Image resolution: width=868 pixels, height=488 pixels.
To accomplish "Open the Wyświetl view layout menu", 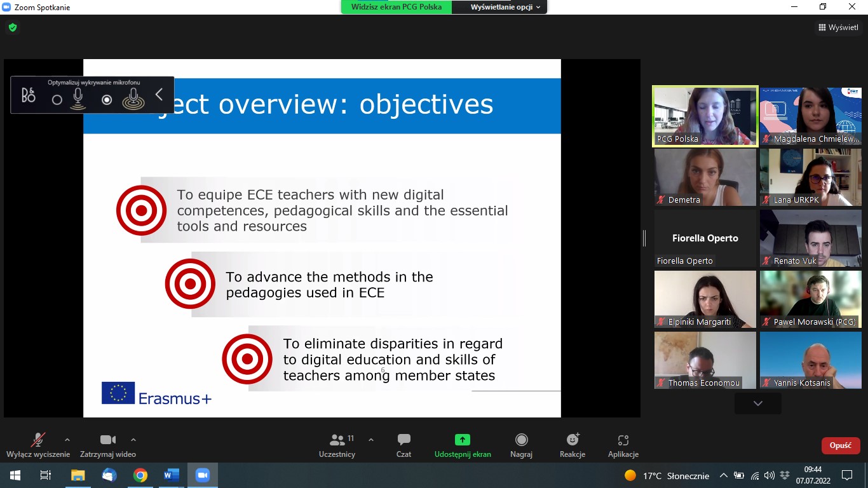I will coord(838,27).
